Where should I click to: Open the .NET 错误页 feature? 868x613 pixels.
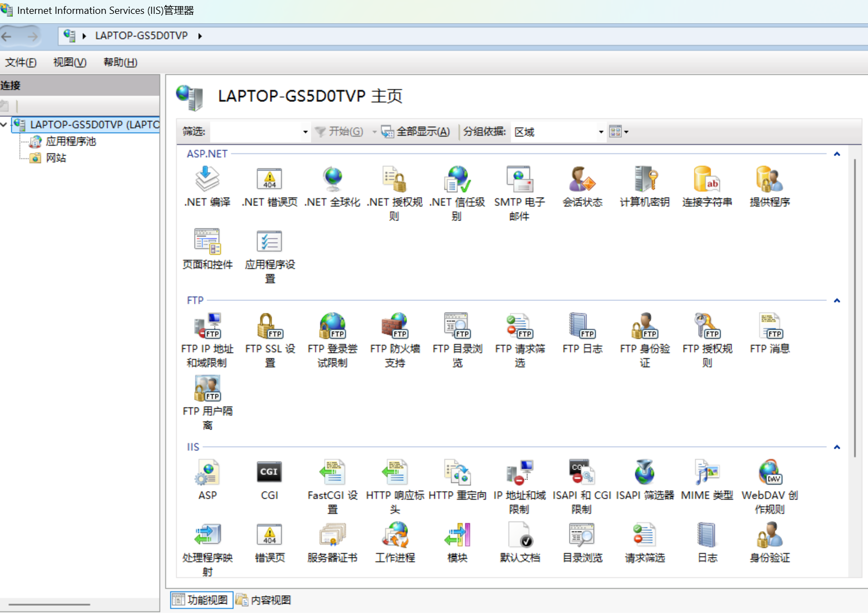click(x=270, y=187)
